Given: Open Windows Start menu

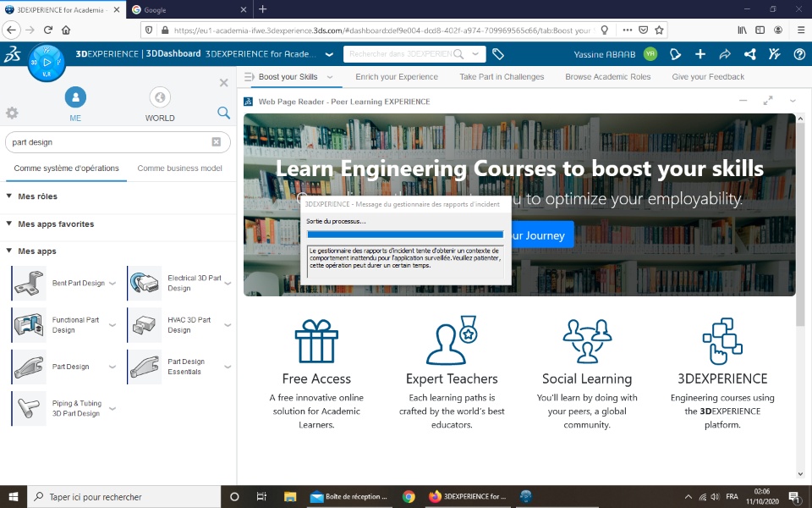Looking at the screenshot, I should tap(14, 497).
